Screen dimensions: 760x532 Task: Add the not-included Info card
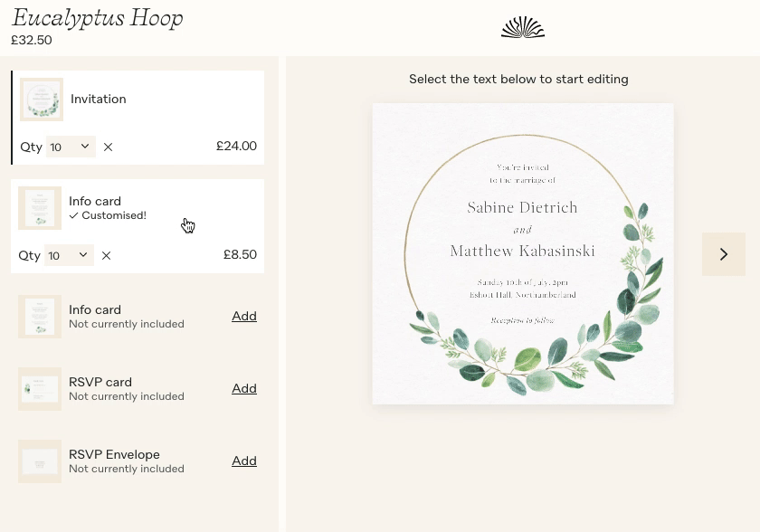(244, 316)
